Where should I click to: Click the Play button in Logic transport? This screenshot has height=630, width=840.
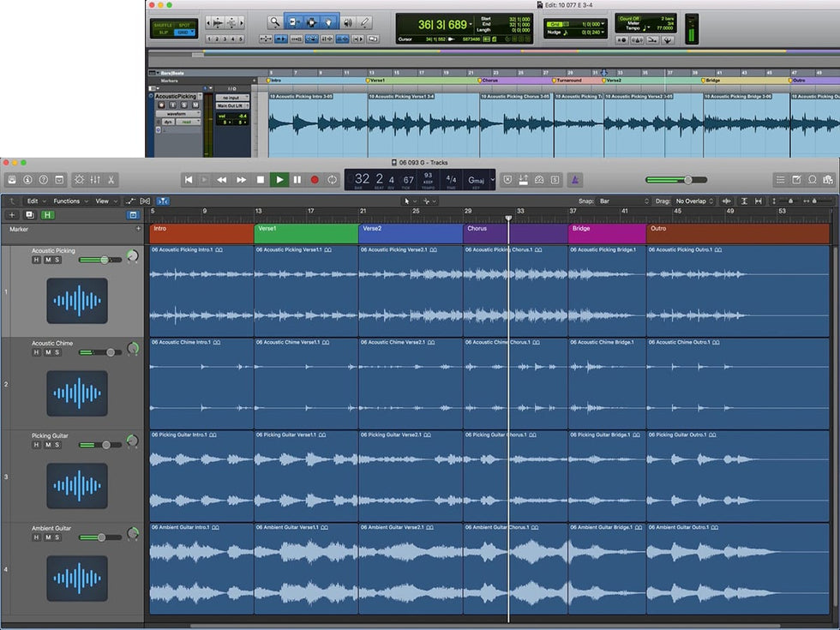click(x=279, y=179)
